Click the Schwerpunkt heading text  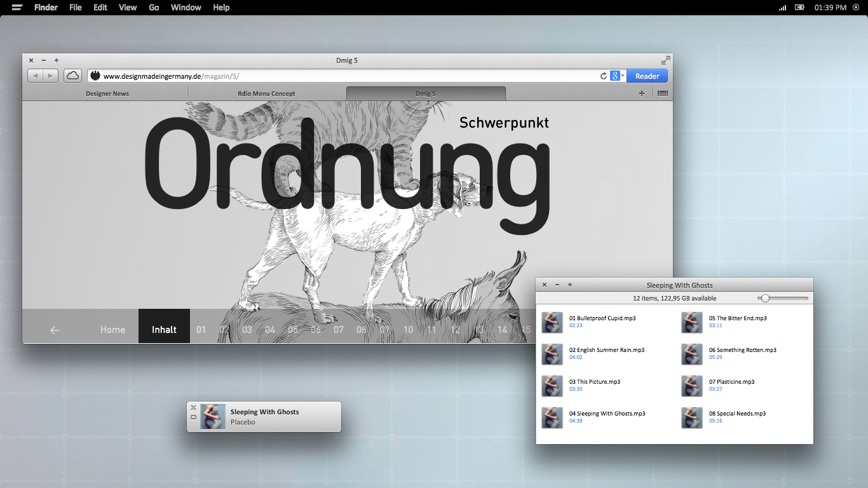coord(504,123)
